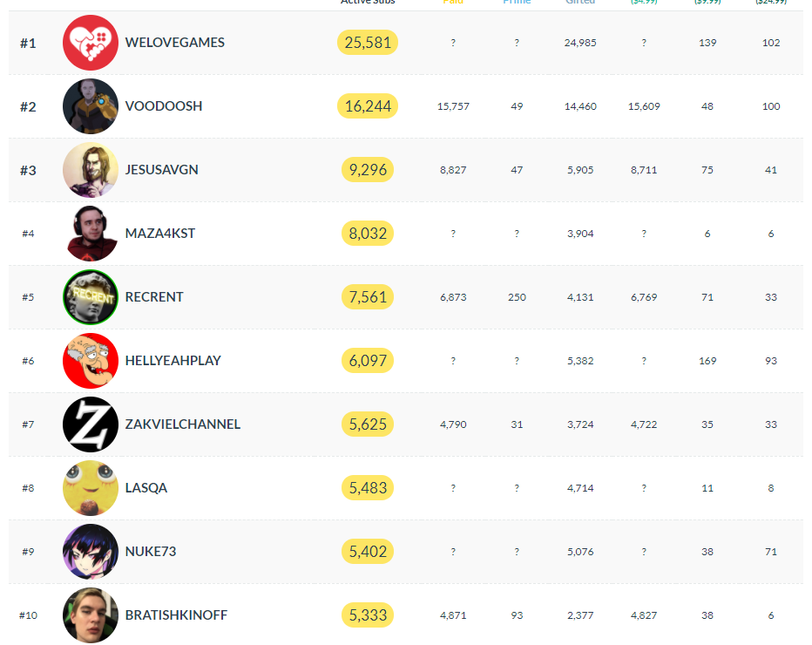Open BRATISHKINOFF profile photo

pos(90,615)
